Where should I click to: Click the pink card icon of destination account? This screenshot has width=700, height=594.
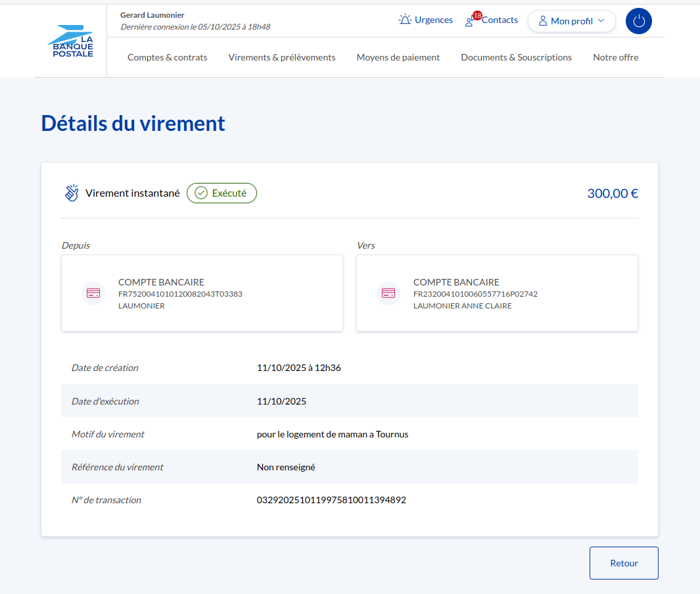pos(388,293)
